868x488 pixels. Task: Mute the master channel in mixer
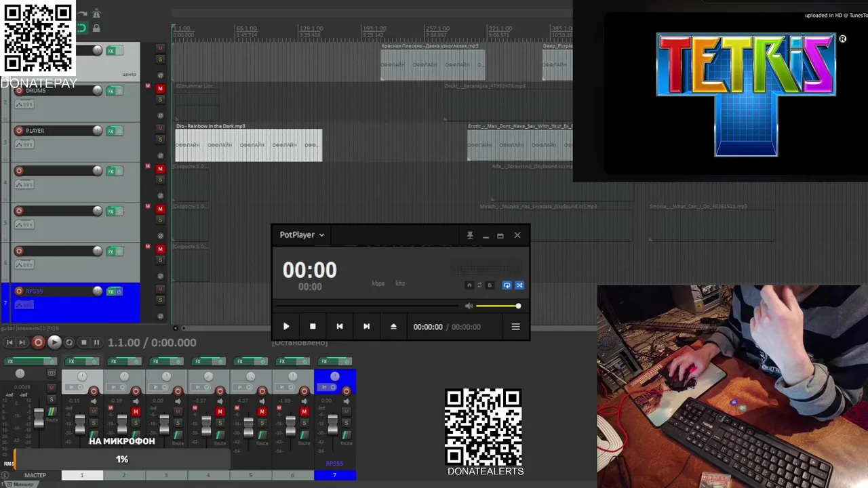(x=52, y=389)
